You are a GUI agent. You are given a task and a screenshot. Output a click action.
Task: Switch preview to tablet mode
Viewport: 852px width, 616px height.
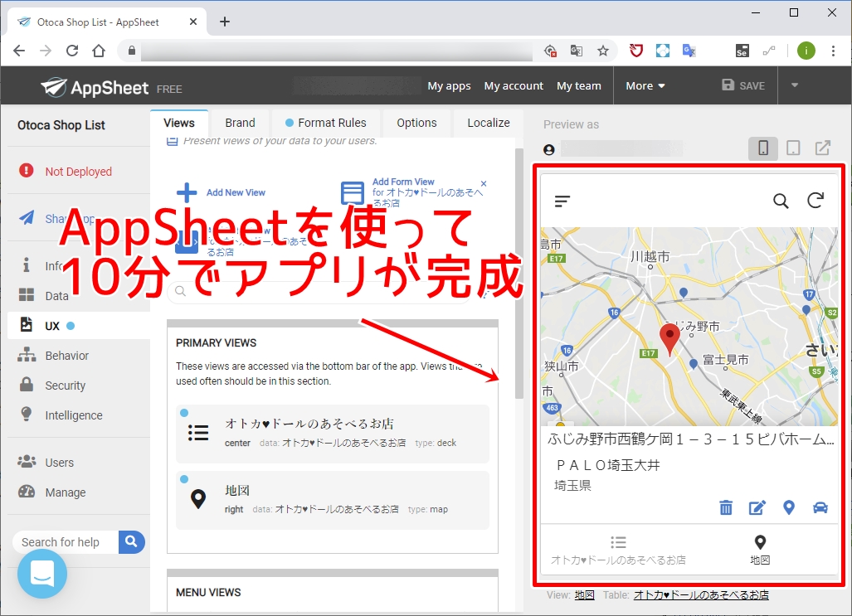pos(793,148)
